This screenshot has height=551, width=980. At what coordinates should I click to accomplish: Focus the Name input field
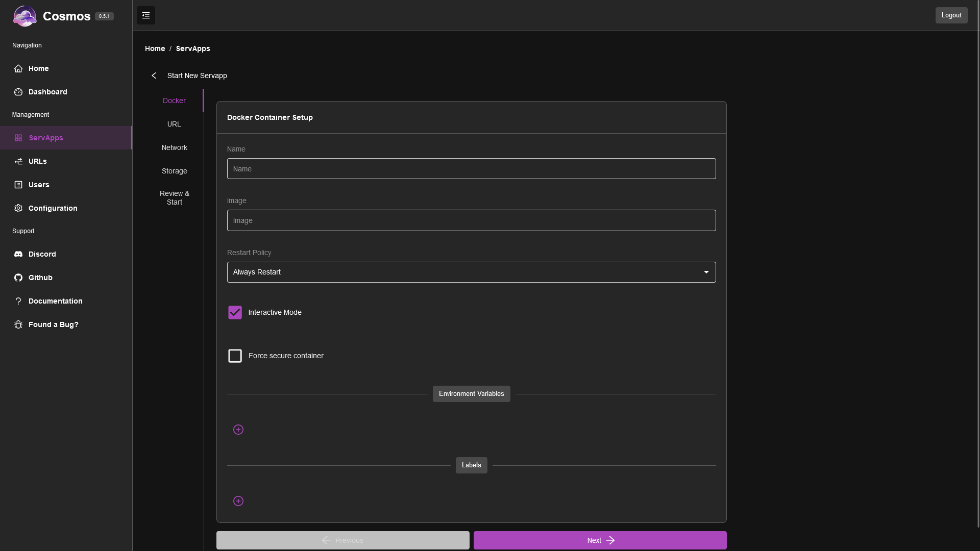coord(471,168)
